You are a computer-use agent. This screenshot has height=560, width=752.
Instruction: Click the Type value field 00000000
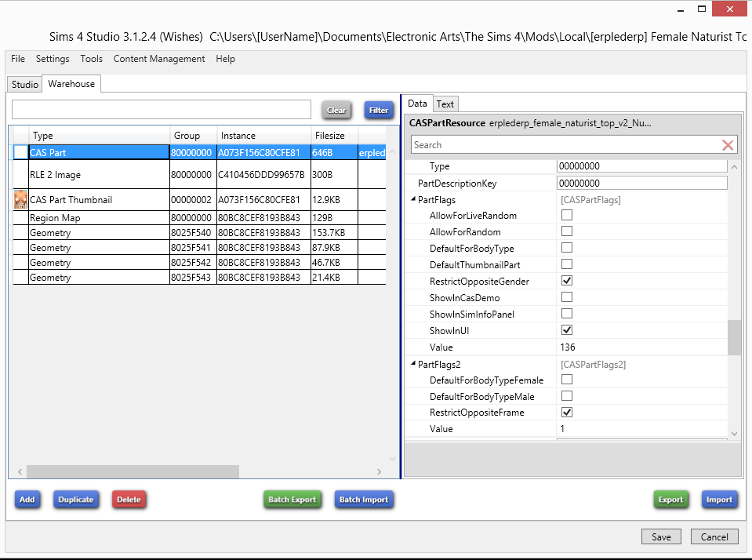(641, 166)
